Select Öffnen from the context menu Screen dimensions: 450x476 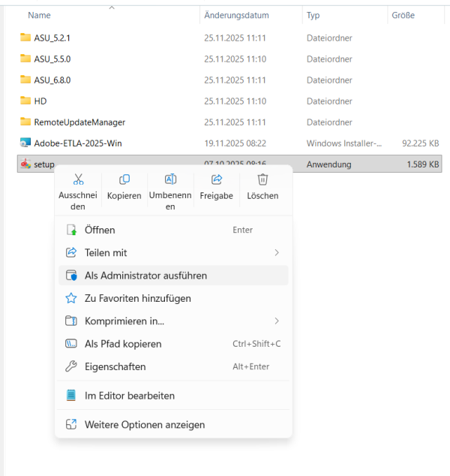[100, 230]
